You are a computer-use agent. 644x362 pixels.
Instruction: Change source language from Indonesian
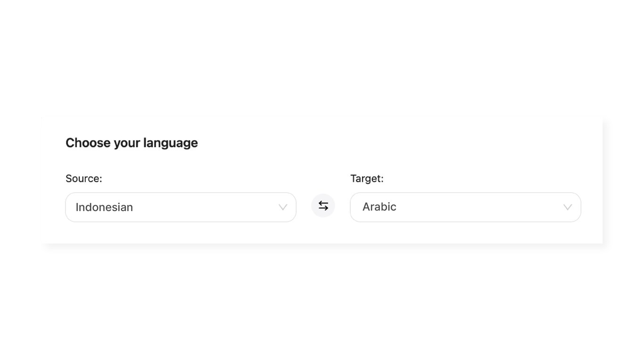pos(181,207)
